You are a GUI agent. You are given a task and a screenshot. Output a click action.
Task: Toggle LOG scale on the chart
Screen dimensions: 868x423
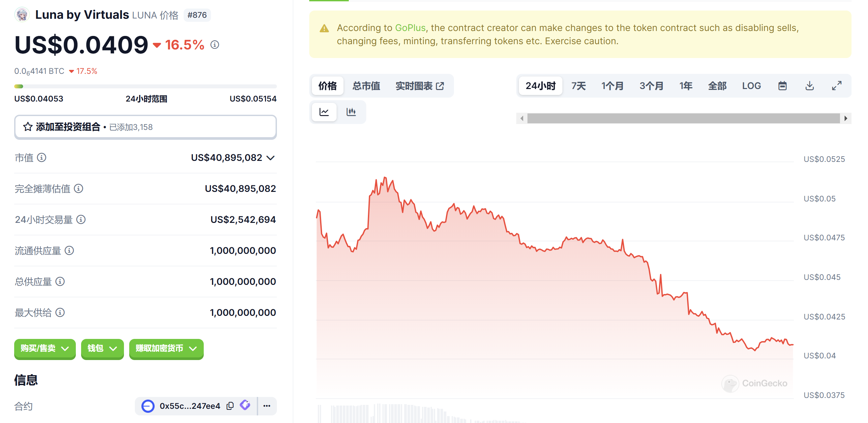751,86
